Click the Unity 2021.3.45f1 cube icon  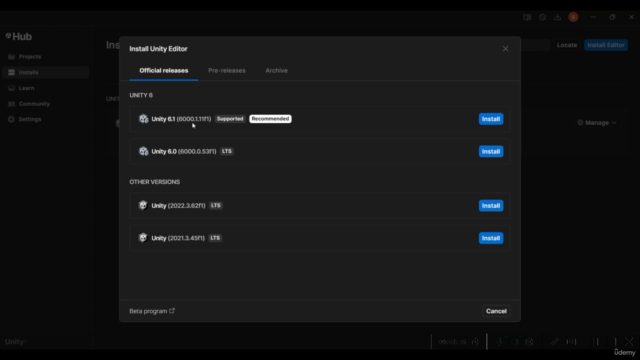(x=143, y=238)
